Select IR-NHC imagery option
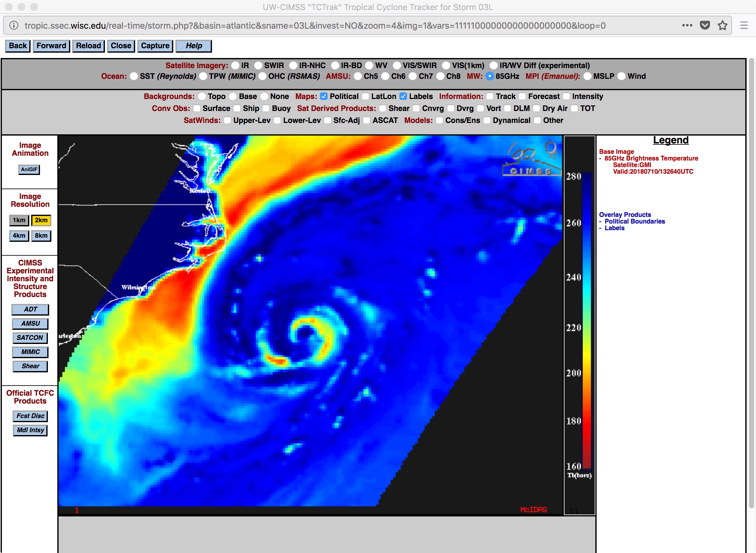 click(x=293, y=65)
